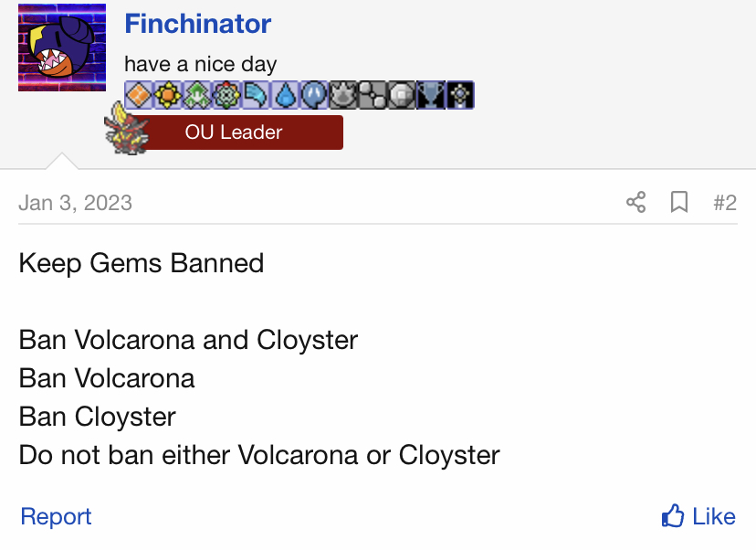This screenshot has width=756, height=550.
Task: Open the black ribbon medal badge
Action: (x=460, y=95)
